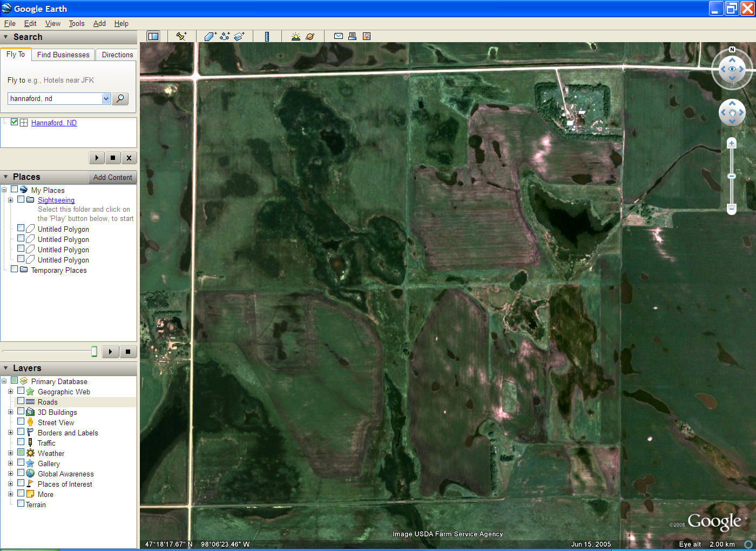756x551 pixels.
Task: Check the Borders and Labels layer
Action: (21, 432)
